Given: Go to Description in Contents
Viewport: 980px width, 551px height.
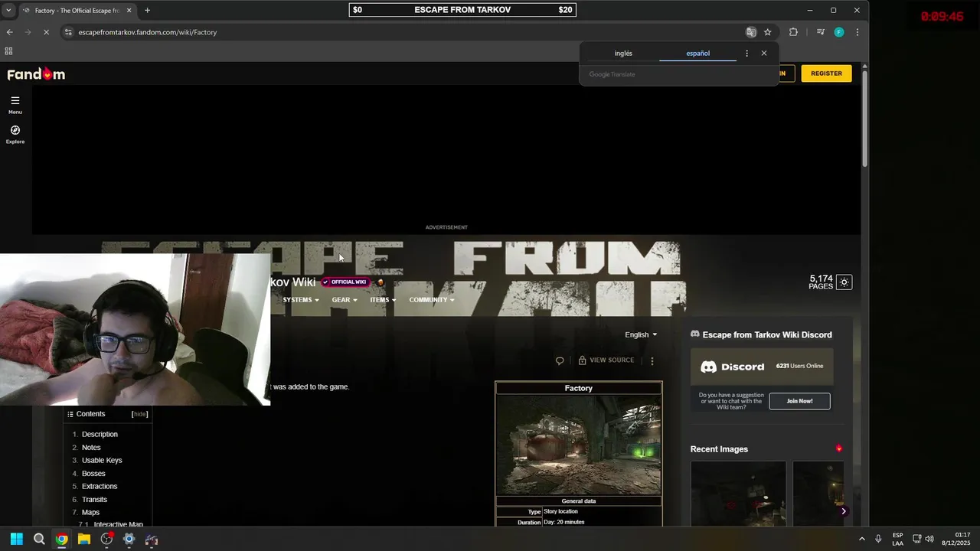Looking at the screenshot, I should (100, 435).
